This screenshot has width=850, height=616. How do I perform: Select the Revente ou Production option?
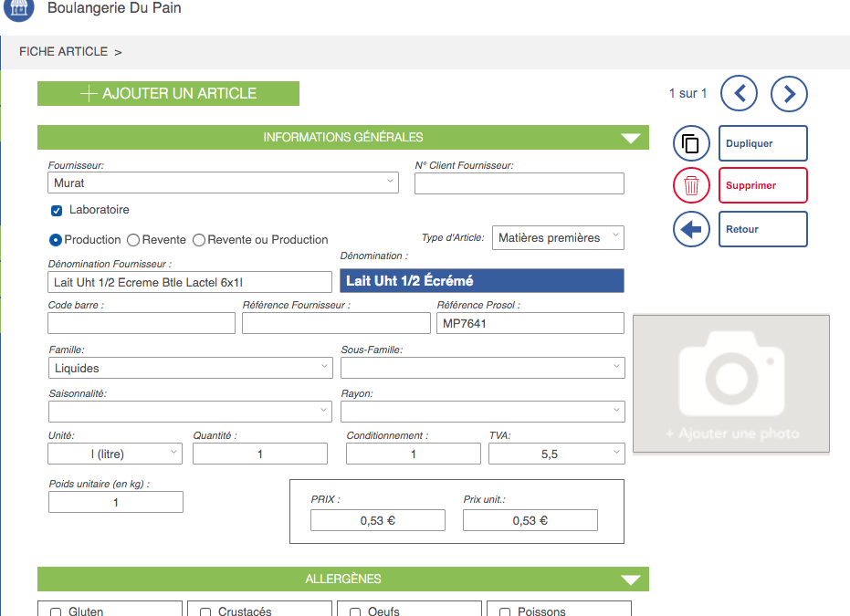(199, 240)
